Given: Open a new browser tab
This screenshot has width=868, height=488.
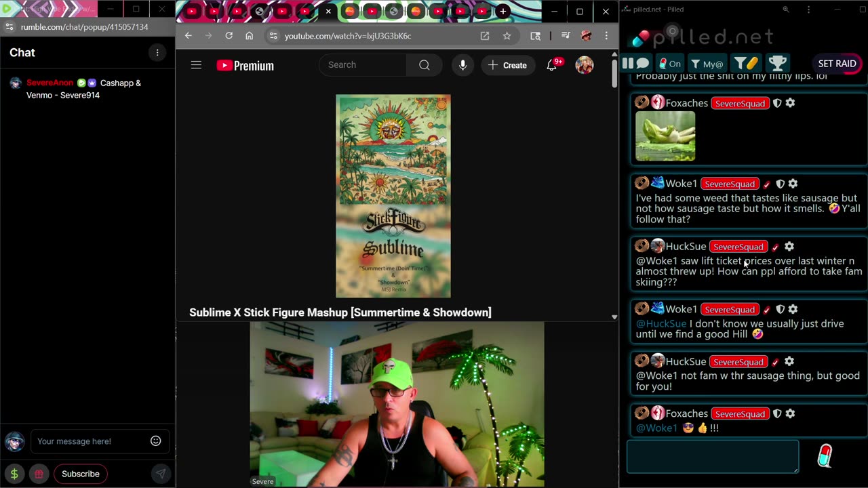Looking at the screenshot, I should pyautogui.click(x=502, y=12).
